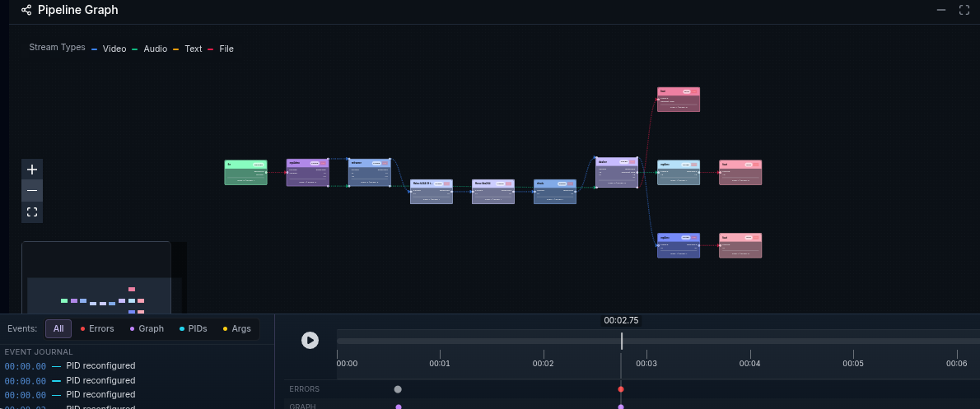Select the rfnalu node
This screenshot has height=409, width=980.
pos(555,192)
